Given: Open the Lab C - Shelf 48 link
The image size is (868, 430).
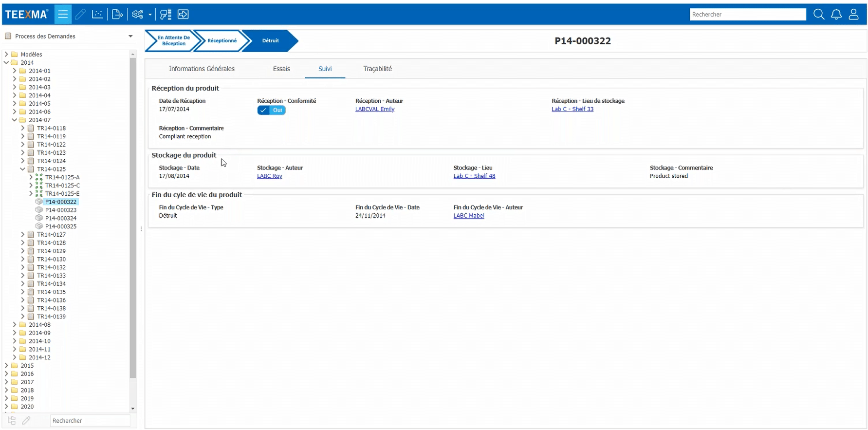Looking at the screenshot, I should click(x=474, y=176).
